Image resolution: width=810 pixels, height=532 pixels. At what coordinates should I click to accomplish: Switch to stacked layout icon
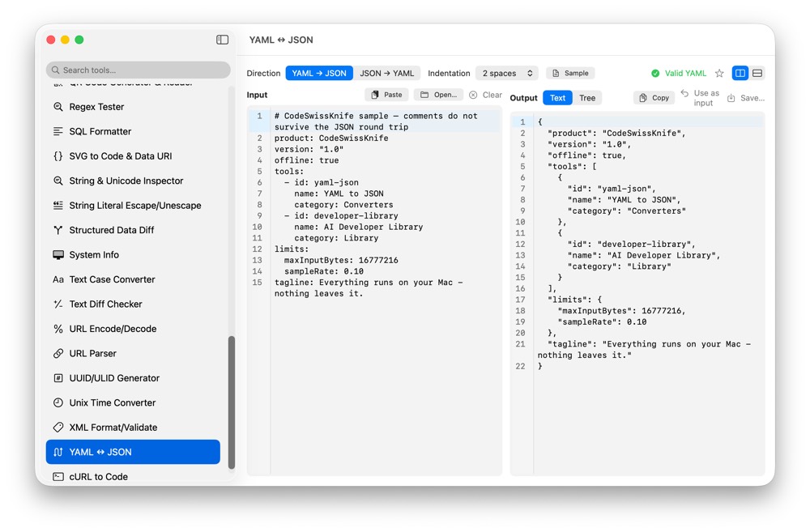(757, 74)
